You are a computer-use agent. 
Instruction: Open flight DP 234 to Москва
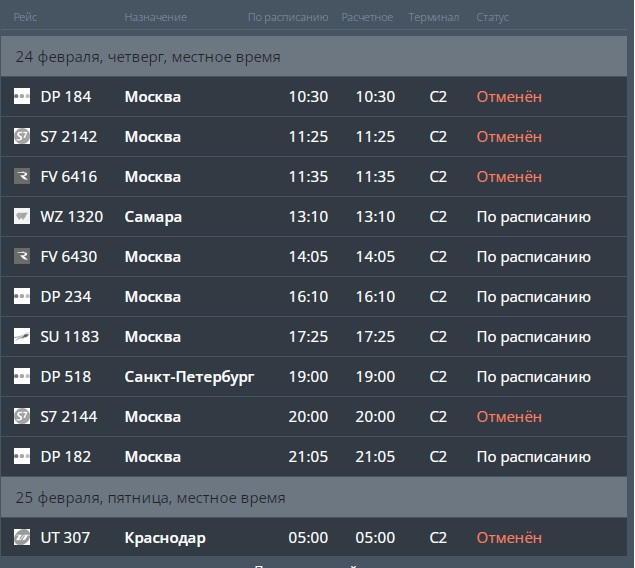coord(66,297)
